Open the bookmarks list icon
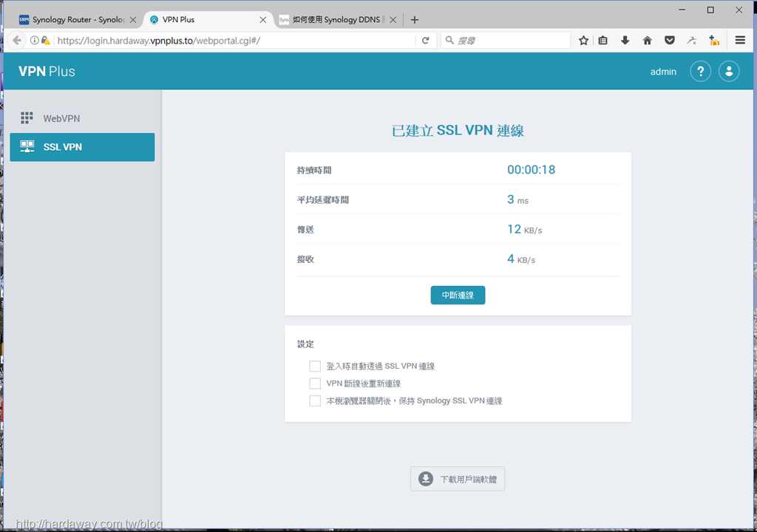The width and height of the screenshot is (757, 532). [x=603, y=41]
